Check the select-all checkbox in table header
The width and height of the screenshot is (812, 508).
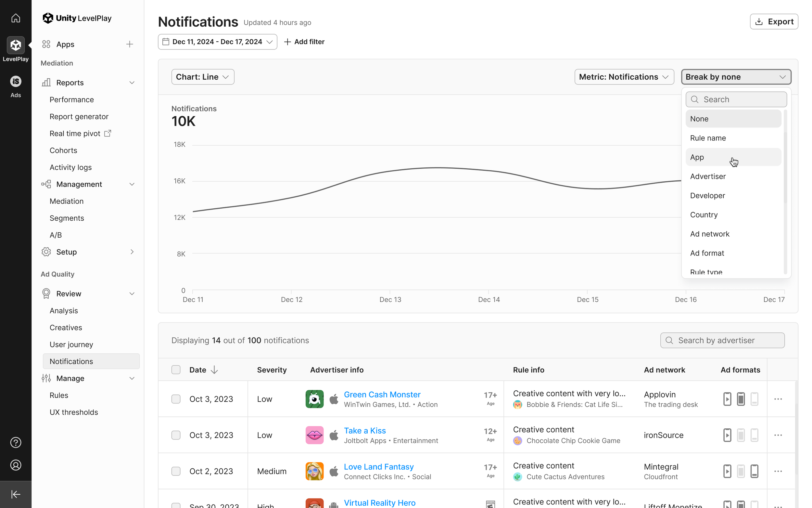176,370
